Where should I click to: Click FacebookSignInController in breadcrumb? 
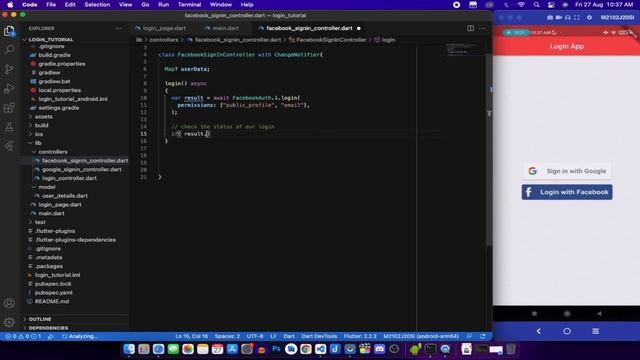pos(331,40)
